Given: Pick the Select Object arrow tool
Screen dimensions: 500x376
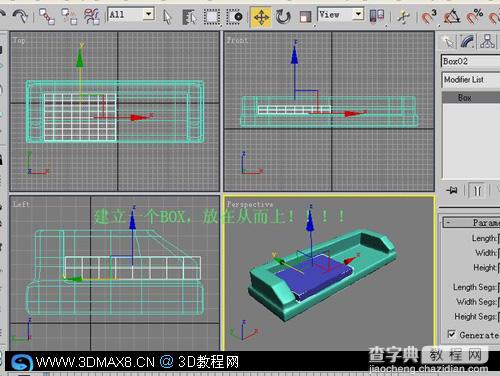Looking at the screenshot, I should tap(167, 17).
